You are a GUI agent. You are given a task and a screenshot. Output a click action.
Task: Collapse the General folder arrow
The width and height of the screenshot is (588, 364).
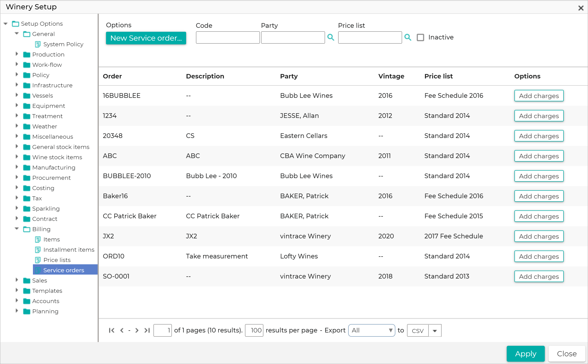[17, 33]
